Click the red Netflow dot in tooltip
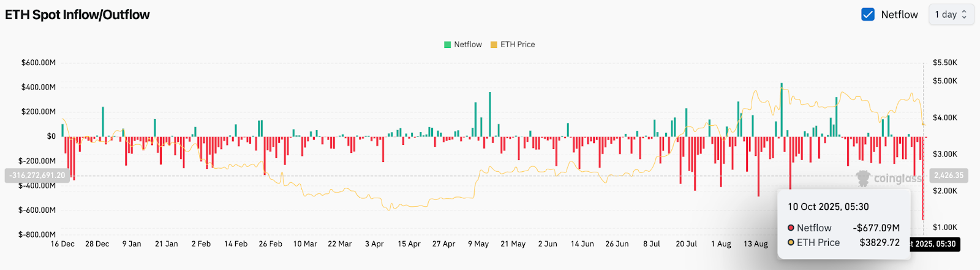This screenshot has width=980, height=270. tap(791, 228)
